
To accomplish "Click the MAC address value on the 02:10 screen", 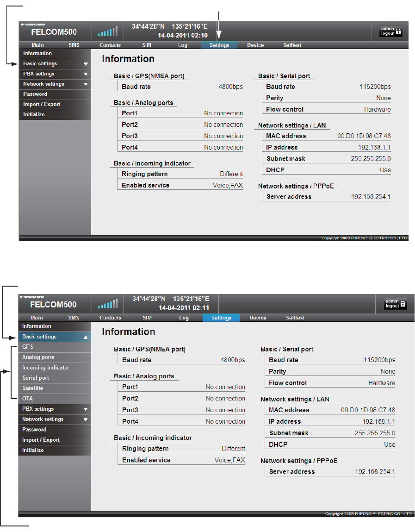I will coord(364,136).
